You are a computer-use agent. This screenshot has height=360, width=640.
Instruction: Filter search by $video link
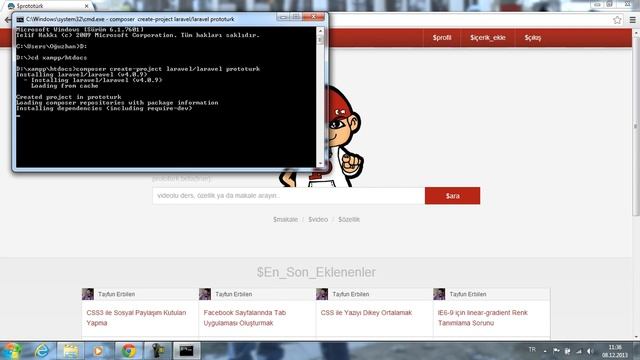tap(318, 220)
